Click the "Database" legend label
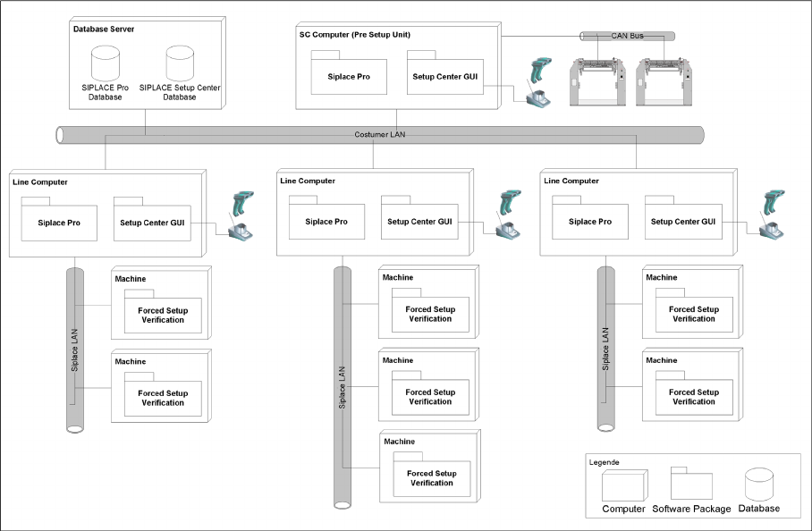Viewport: 812px width, 531px height. pos(758,509)
